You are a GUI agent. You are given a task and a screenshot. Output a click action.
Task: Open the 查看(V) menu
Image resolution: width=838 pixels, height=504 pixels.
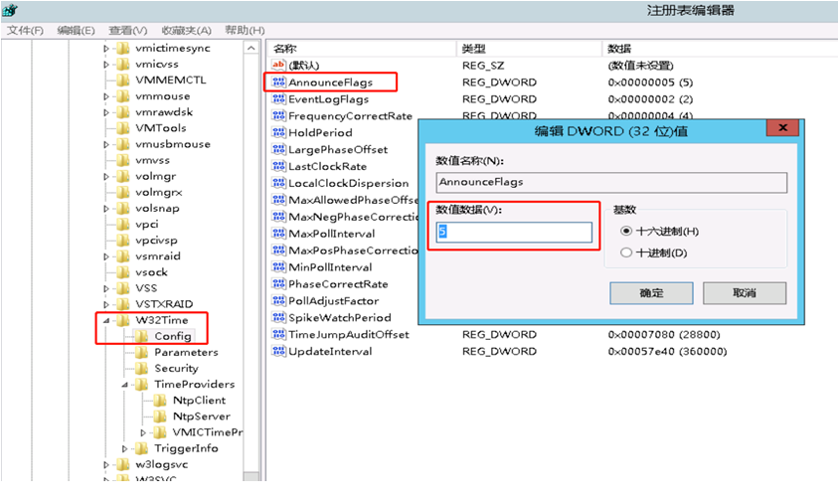(127, 31)
